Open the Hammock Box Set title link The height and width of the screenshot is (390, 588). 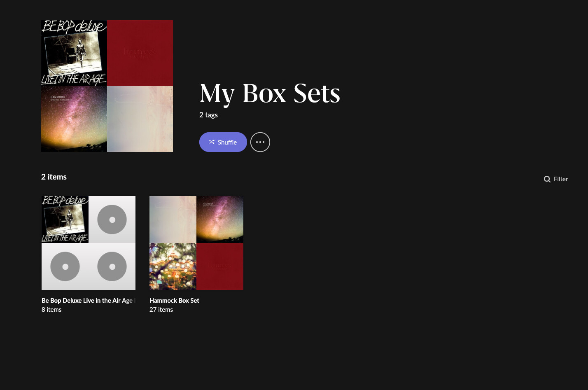pyautogui.click(x=174, y=301)
